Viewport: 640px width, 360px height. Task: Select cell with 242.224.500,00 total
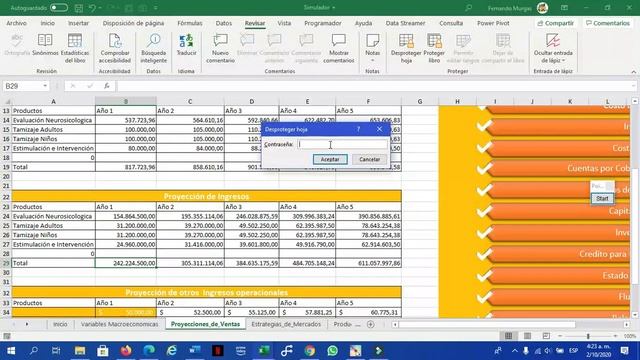click(x=126, y=263)
